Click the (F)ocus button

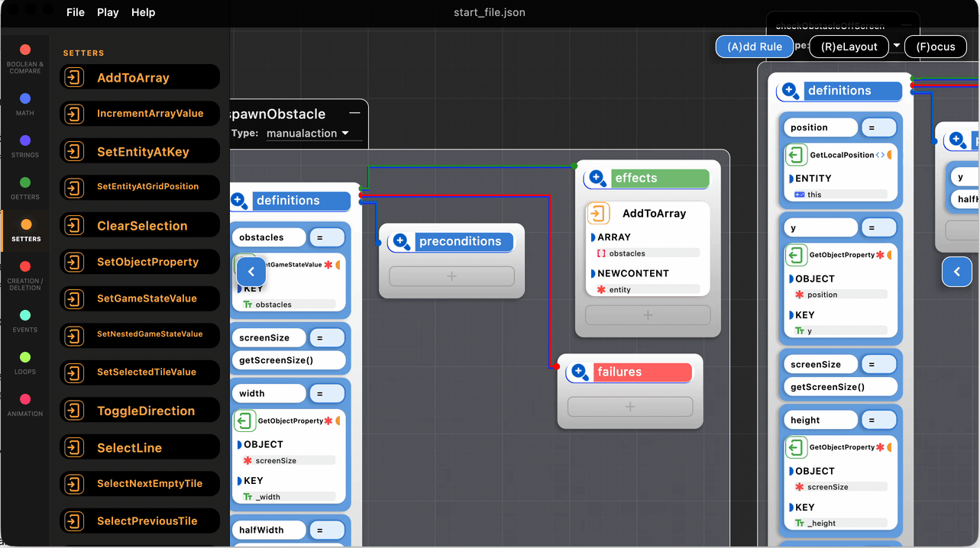click(x=936, y=47)
